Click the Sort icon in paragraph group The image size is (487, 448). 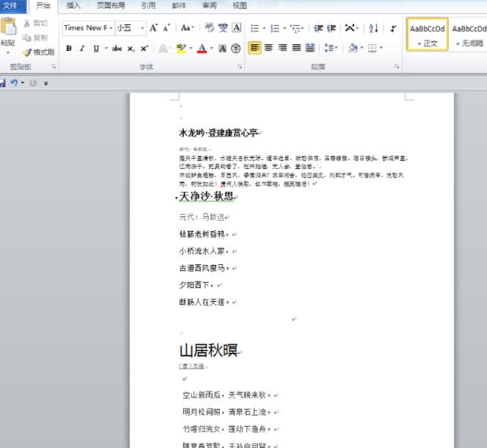click(372, 28)
